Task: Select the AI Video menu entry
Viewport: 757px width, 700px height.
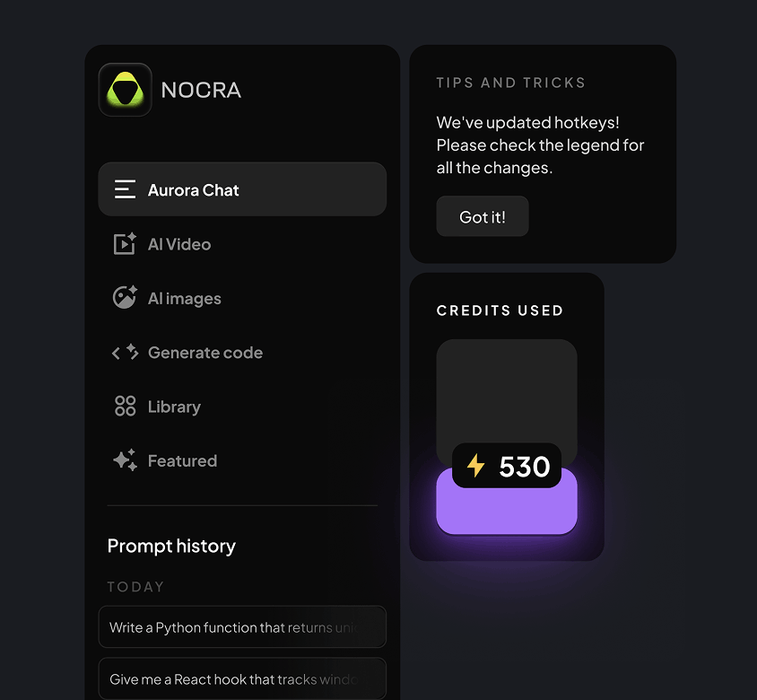Action: [x=178, y=244]
